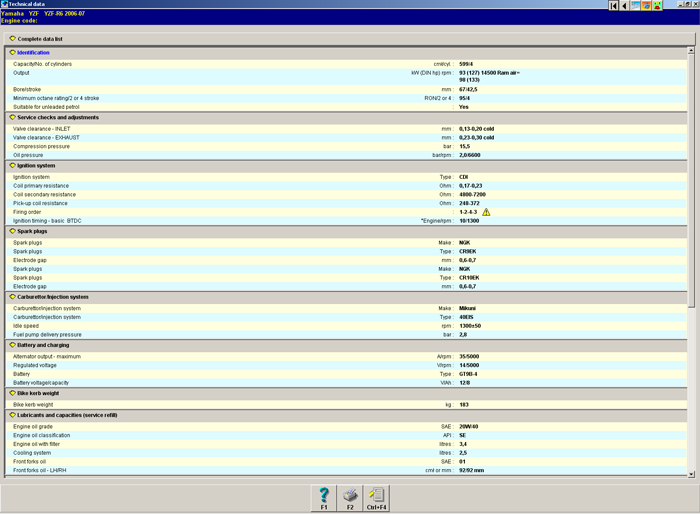Collapse the Complete data list header
700x514 pixels.
click(13, 39)
